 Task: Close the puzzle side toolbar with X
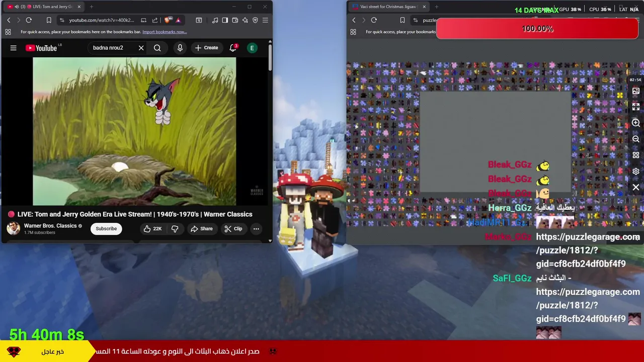(636, 187)
